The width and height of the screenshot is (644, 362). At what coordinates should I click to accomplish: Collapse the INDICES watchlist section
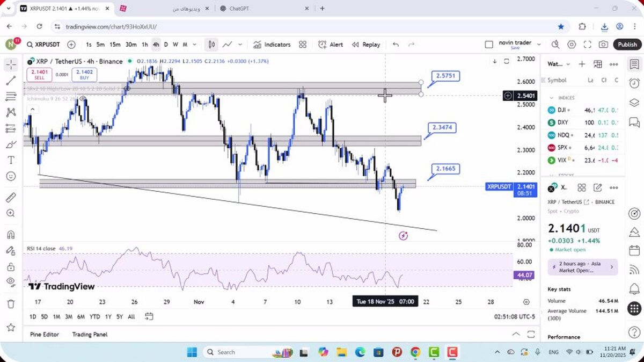[x=552, y=98]
